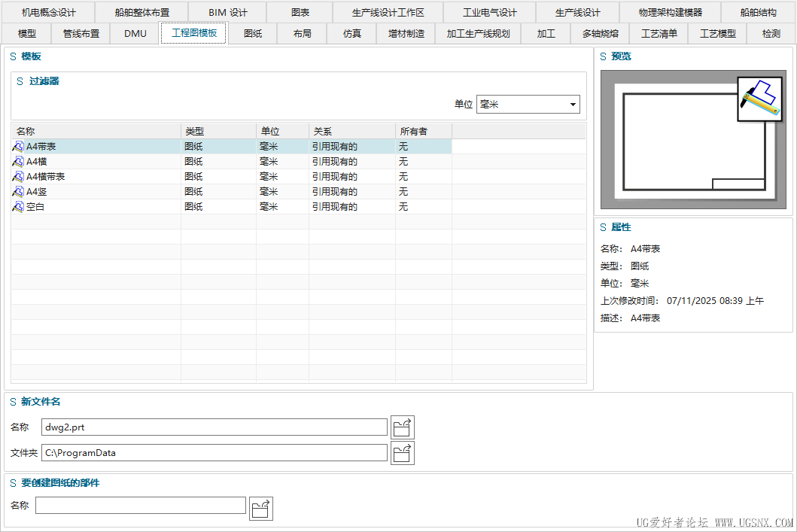797x532 pixels.
Task: Open the 加工 tab
Action: 546,34
